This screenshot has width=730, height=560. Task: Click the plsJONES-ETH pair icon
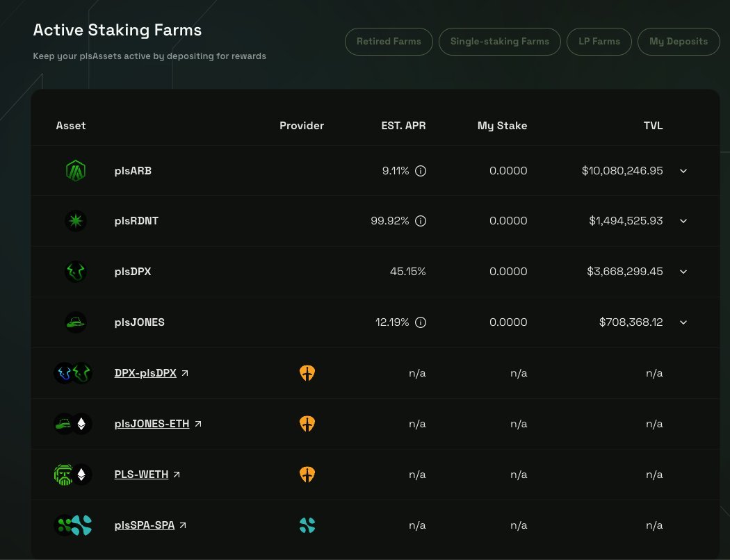coord(73,424)
